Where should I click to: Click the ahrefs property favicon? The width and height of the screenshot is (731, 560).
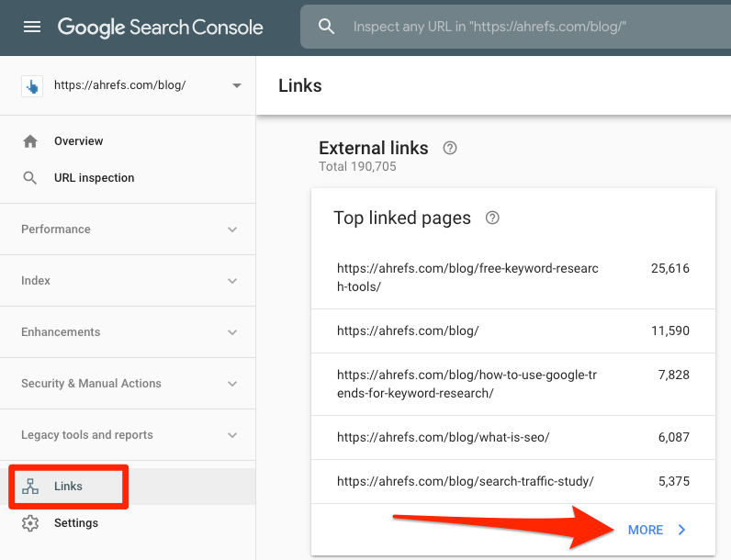click(31, 85)
